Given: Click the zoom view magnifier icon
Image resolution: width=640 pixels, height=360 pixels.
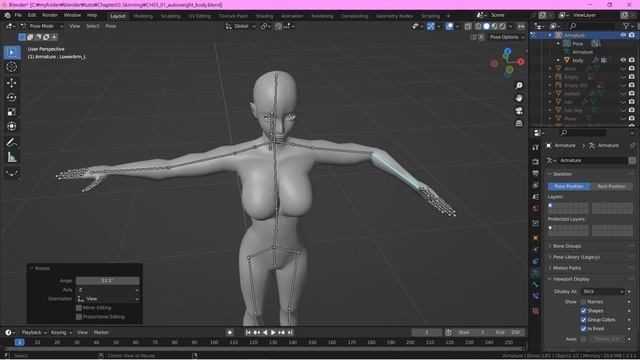Looking at the screenshot, I should (519, 86).
